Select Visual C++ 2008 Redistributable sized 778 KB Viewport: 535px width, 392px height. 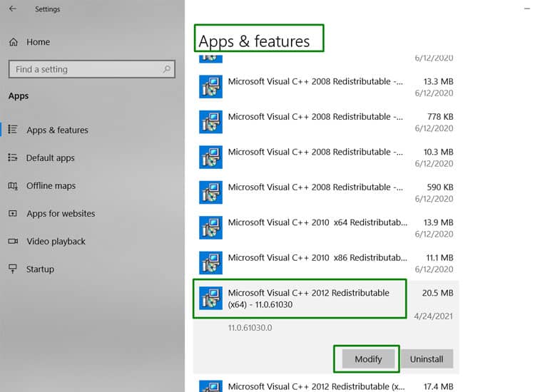326,122
